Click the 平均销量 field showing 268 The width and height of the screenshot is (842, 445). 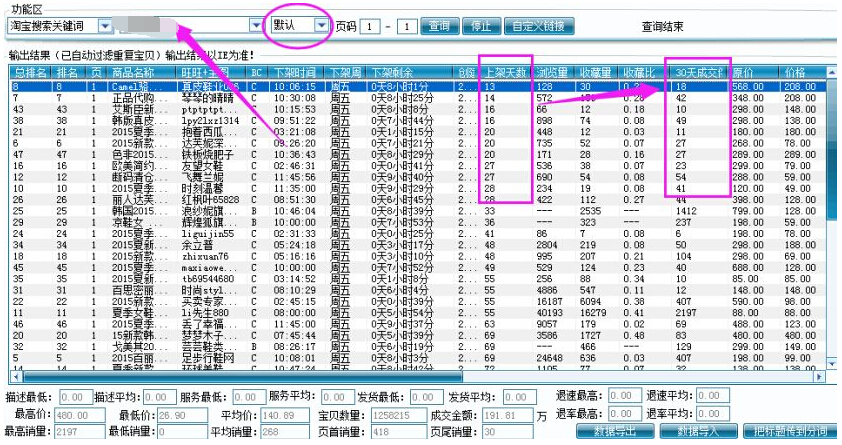pos(285,432)
